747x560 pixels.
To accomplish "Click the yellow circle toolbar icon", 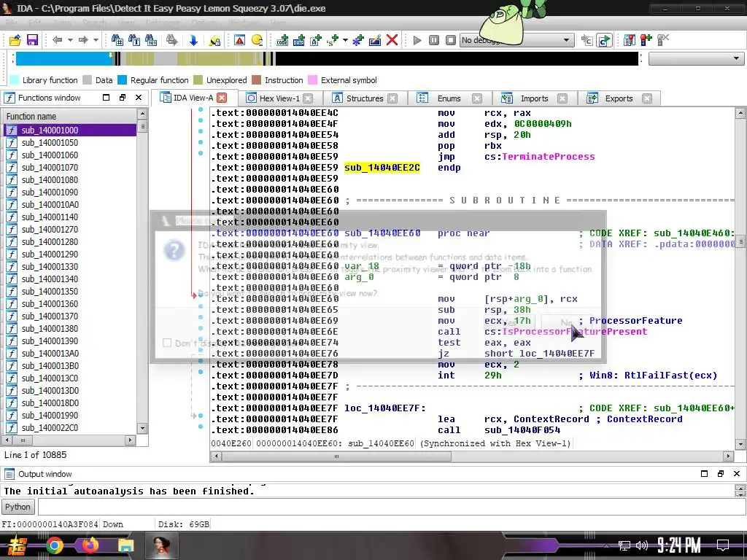I will 257,40.
